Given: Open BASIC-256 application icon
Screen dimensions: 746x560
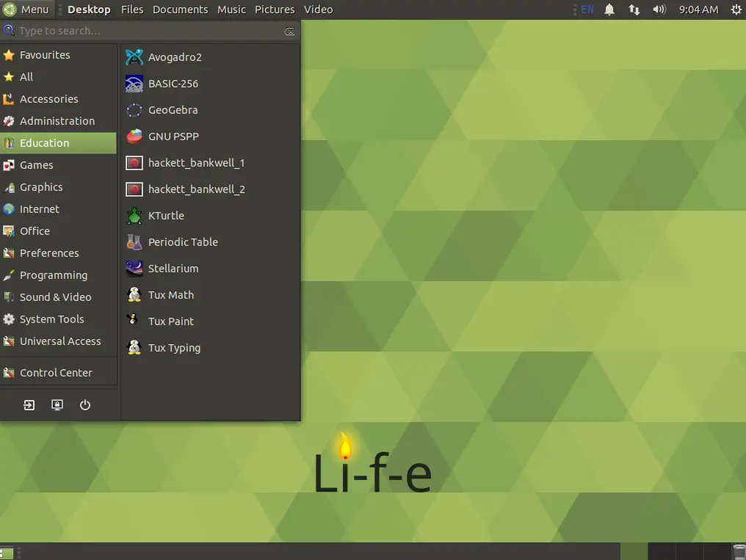Looking at the screenshot, I should click(134, 84).
